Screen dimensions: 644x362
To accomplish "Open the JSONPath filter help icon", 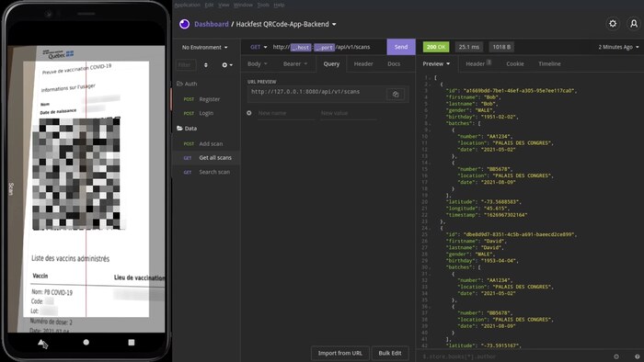I will pyautogui.click(x=637, y=356).
